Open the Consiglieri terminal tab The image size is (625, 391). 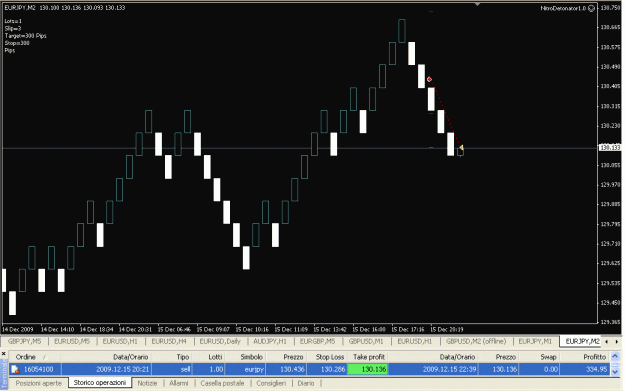[271, 383]
